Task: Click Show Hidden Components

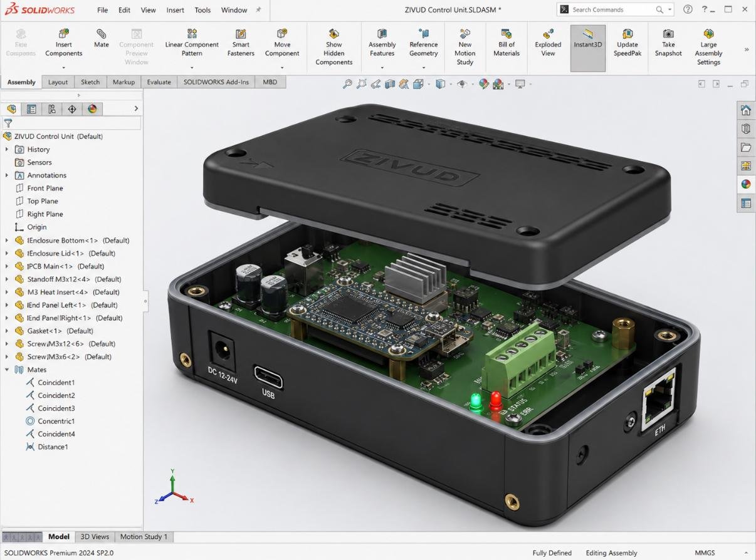Action: click(333, 47)
